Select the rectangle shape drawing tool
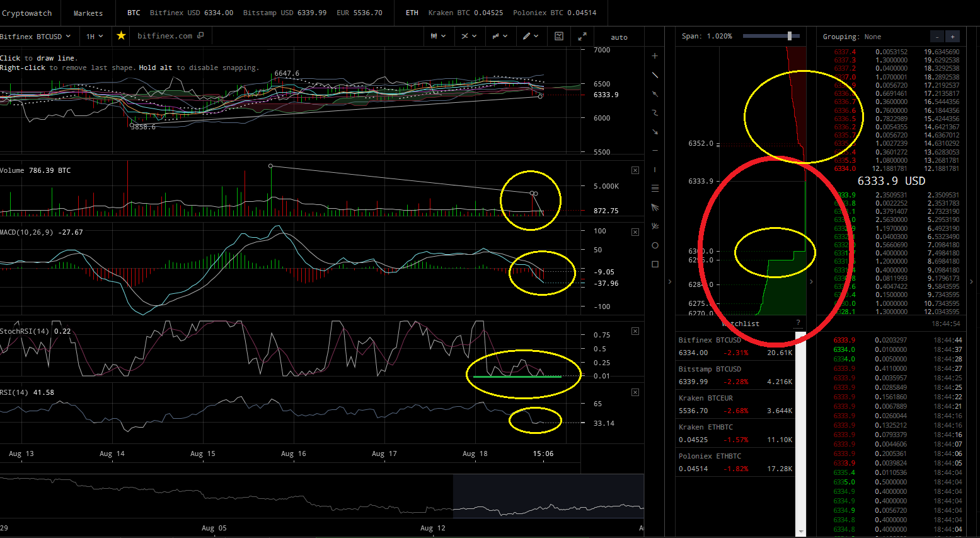980x538 pixels. pos(655,264)
